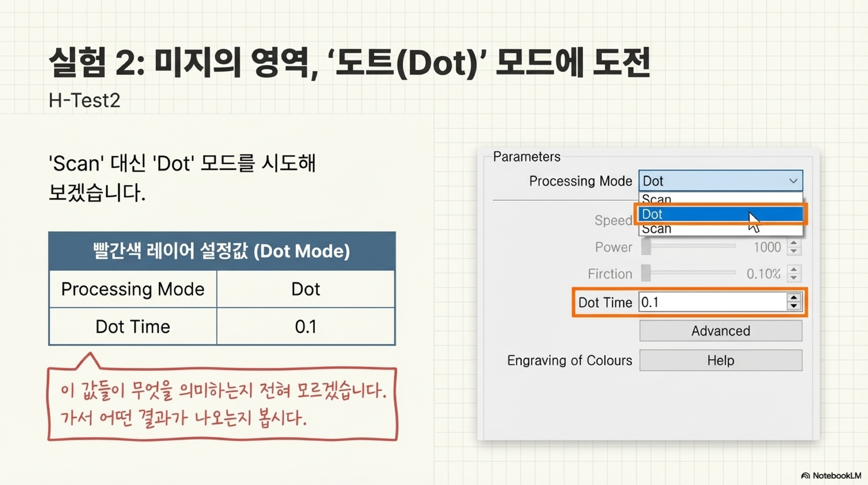Click Firction stepper up arrow
The width and height of the screenshot is (868, 485).
[x=794, y=269]
